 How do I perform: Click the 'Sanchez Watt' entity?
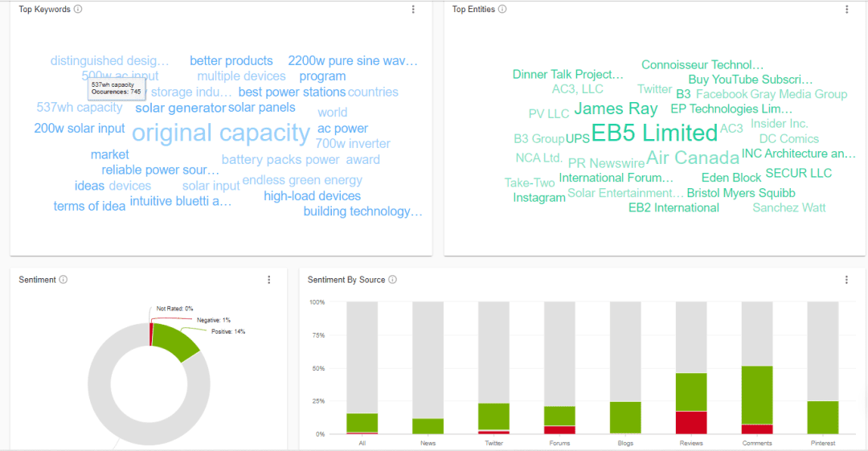(x=789, y=207)
